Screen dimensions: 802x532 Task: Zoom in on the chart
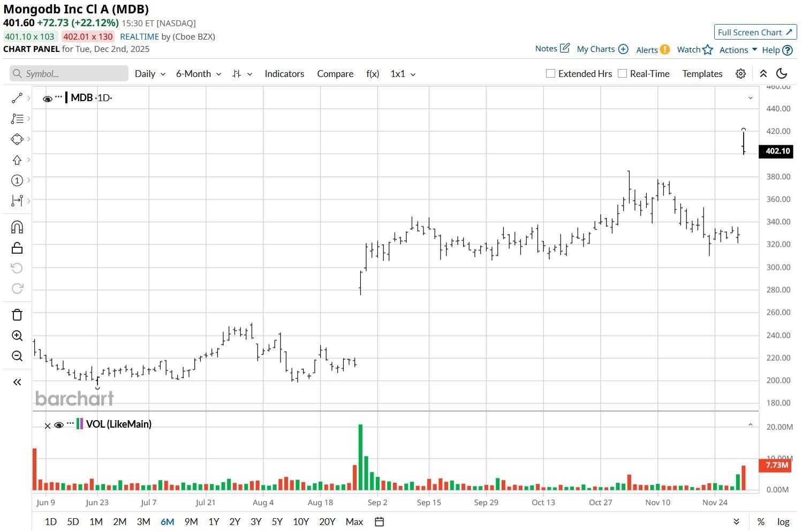17,336
